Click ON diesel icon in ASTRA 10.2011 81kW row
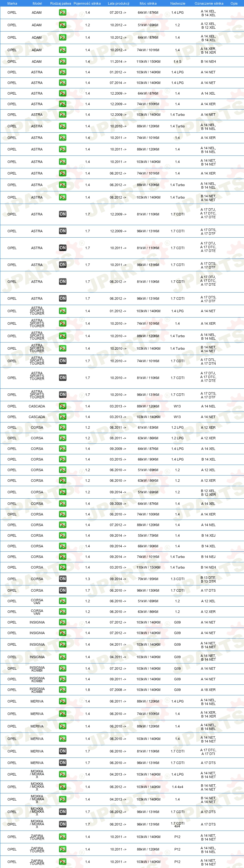 [x=63, y=248]
